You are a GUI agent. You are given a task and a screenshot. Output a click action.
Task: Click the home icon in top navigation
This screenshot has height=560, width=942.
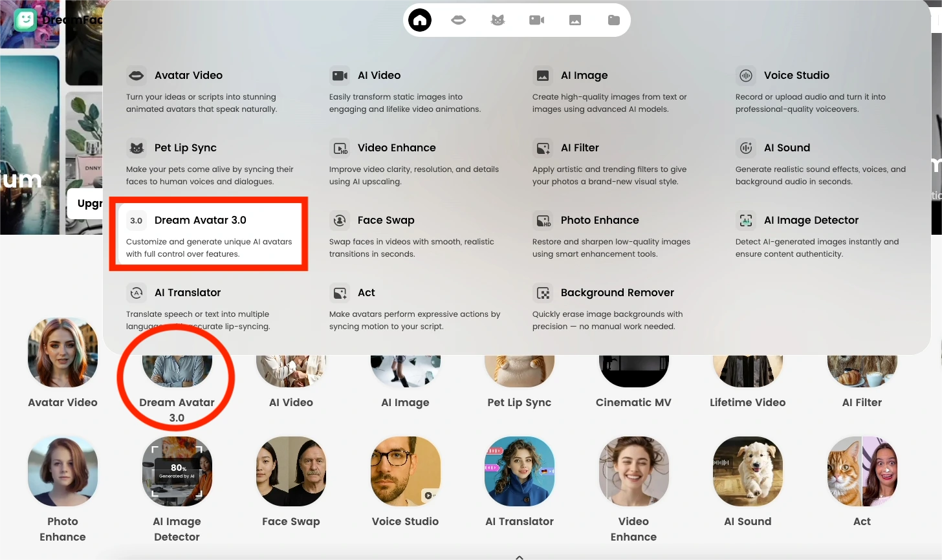click(420, 20)
